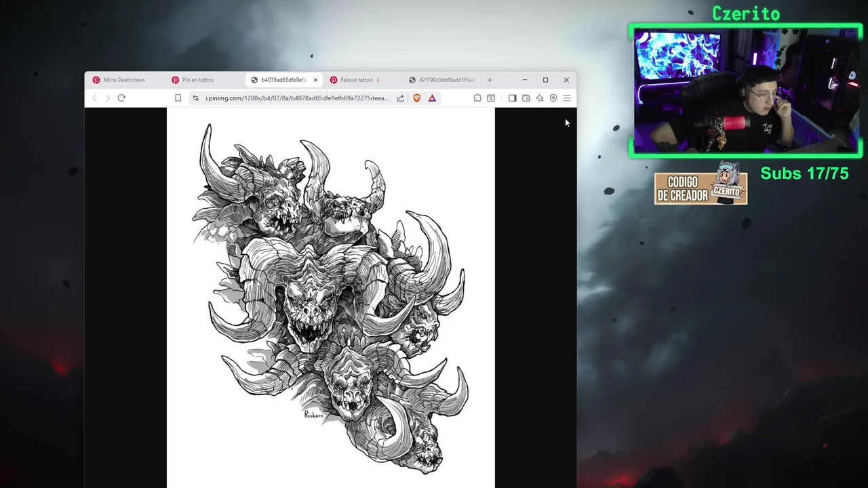Bookmark this page with the bookmark icon
Viewport: 868px width, 488px height.
tap(178, 98)
